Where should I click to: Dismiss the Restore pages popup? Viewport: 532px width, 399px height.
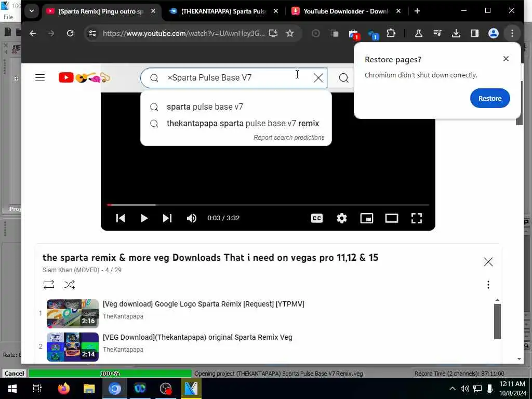pyautogui.click(x=506, y=59)
